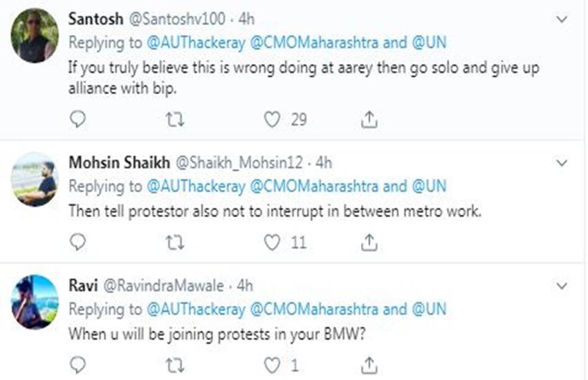Like Ravi's tweet with 1 like

273,364
